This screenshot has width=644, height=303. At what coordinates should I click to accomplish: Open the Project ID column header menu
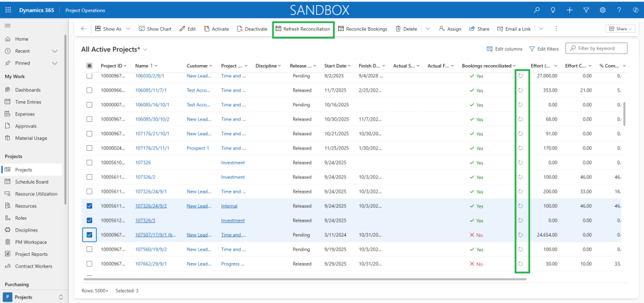point(114,66)
